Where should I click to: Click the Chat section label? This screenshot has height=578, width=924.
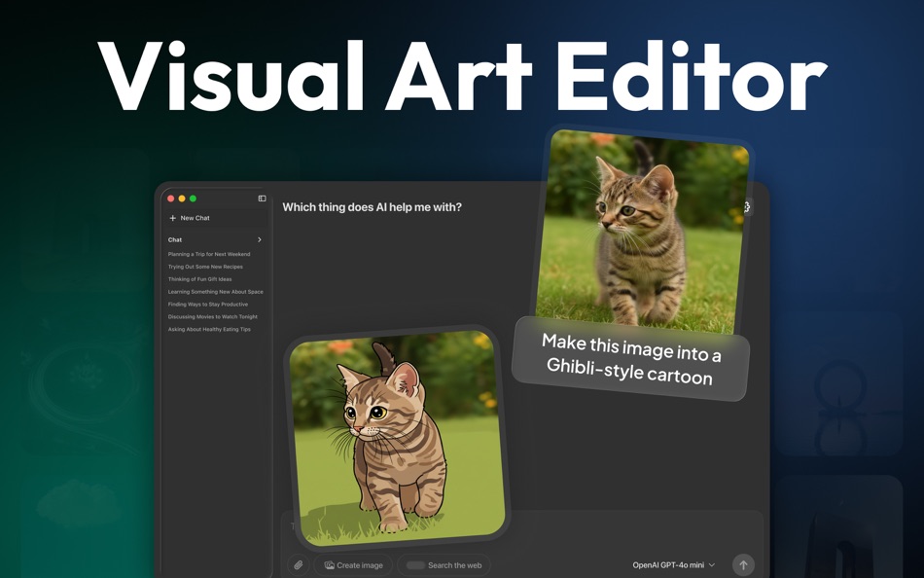[x=175, y=239]
